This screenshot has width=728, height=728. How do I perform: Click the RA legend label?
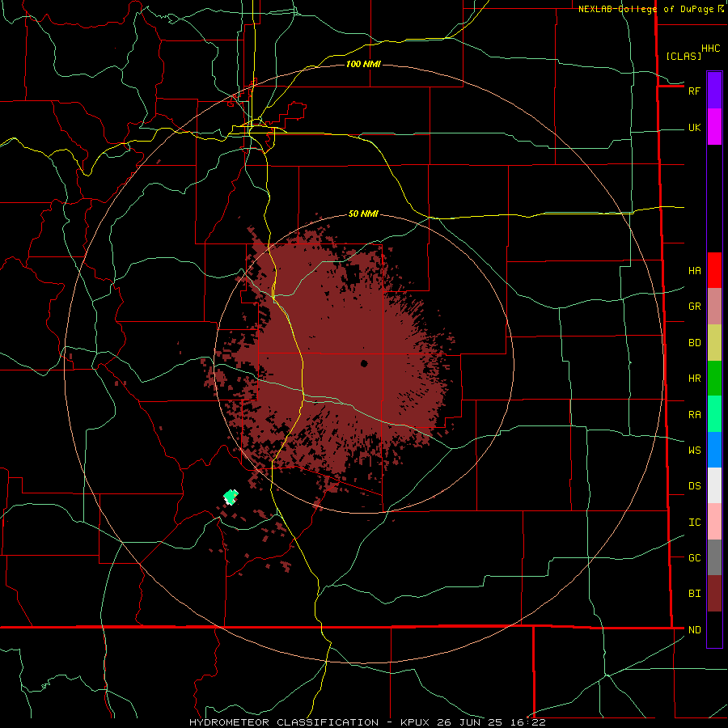point(695,415)
